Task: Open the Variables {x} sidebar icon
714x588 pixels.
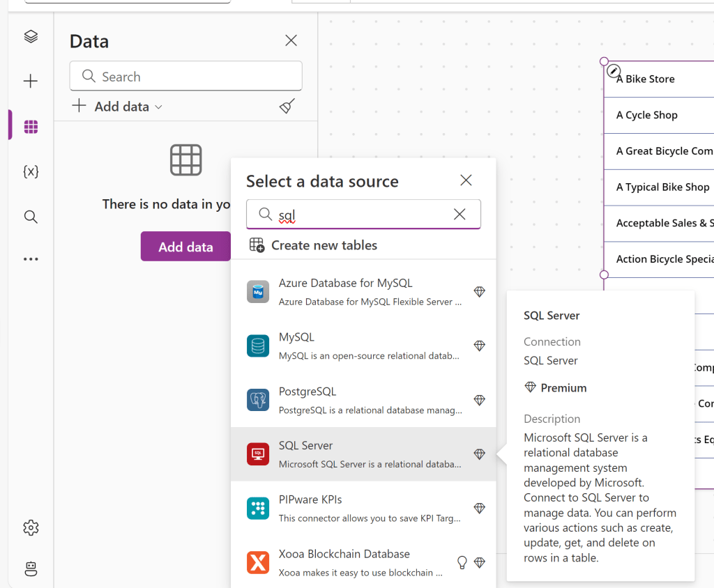Action: pyautogui.click(x=31, y=171)
